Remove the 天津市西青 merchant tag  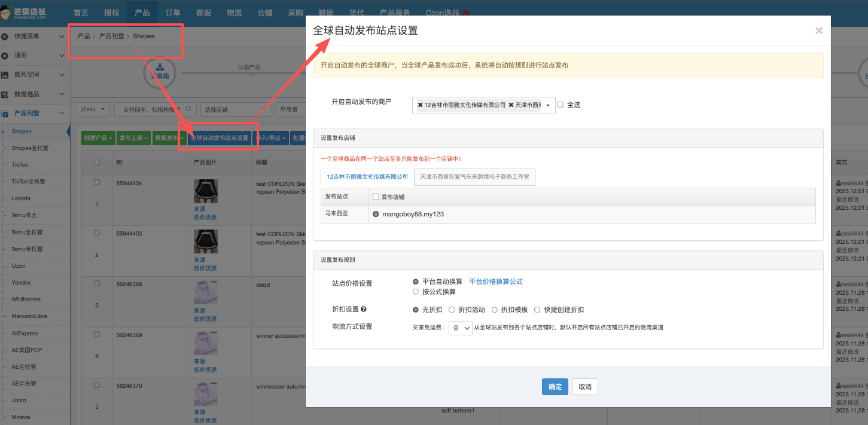tap(511, 105)
